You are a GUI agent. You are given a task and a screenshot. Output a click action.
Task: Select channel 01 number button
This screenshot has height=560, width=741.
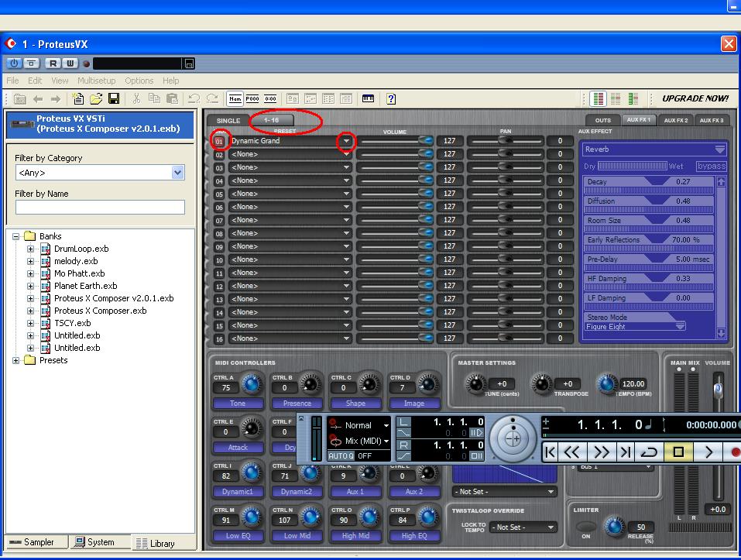[219, 141]
